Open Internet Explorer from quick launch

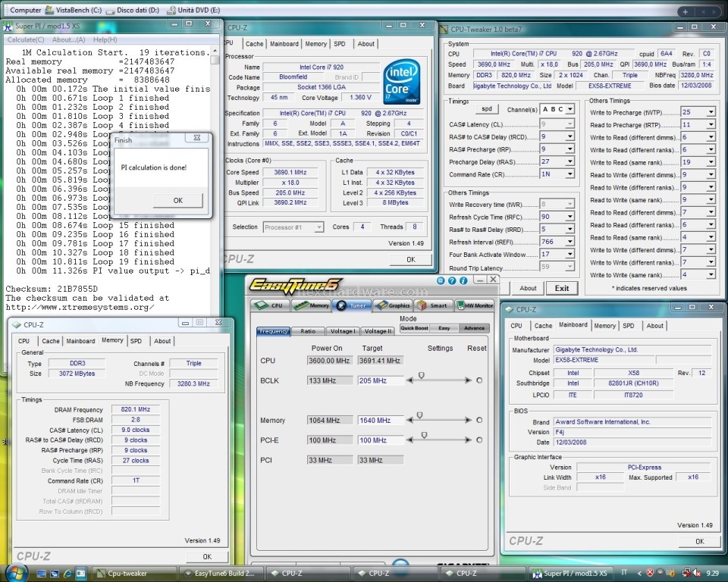[67, 574]
